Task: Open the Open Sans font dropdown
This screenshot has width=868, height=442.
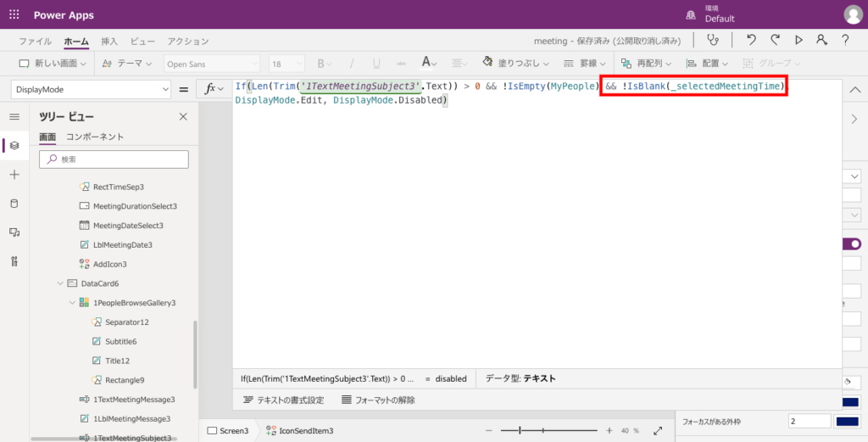Action: (x=211, y=64)
